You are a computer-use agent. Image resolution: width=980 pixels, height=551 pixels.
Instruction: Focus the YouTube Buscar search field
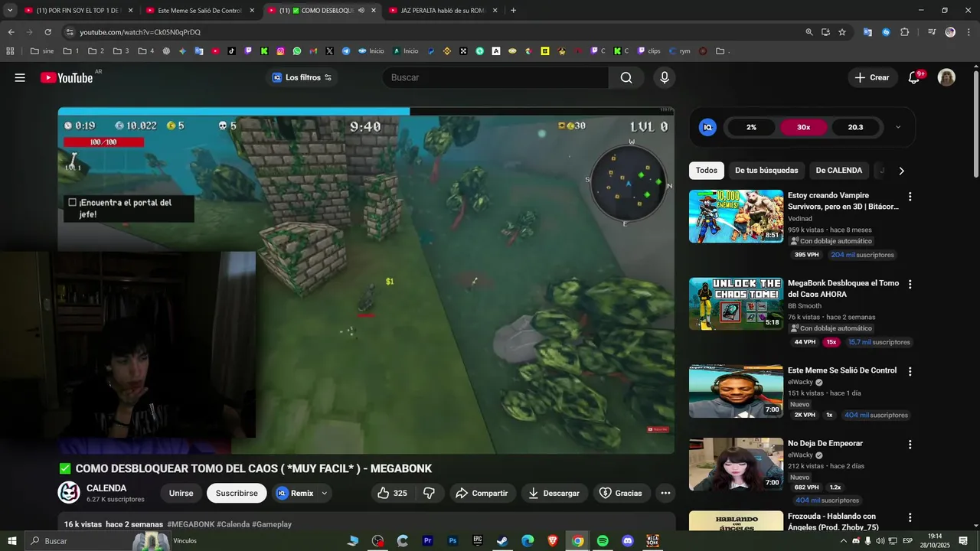click(495, 77)
